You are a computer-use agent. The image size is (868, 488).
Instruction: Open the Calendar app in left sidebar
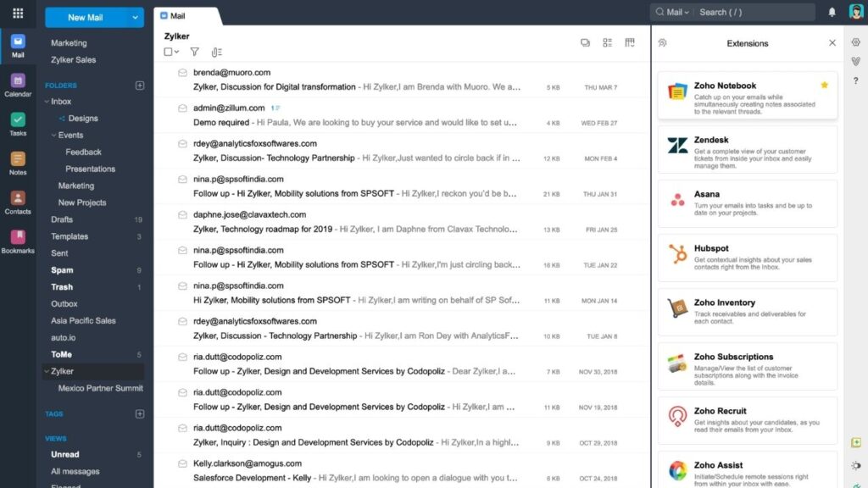coord(18,85)
